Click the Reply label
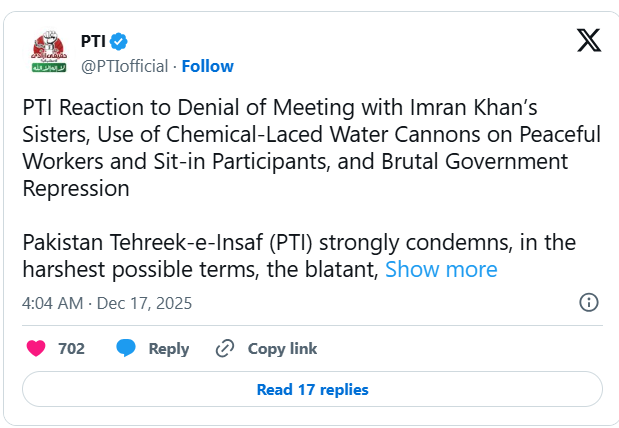This screenshot has width=619, height=428. 168,349
